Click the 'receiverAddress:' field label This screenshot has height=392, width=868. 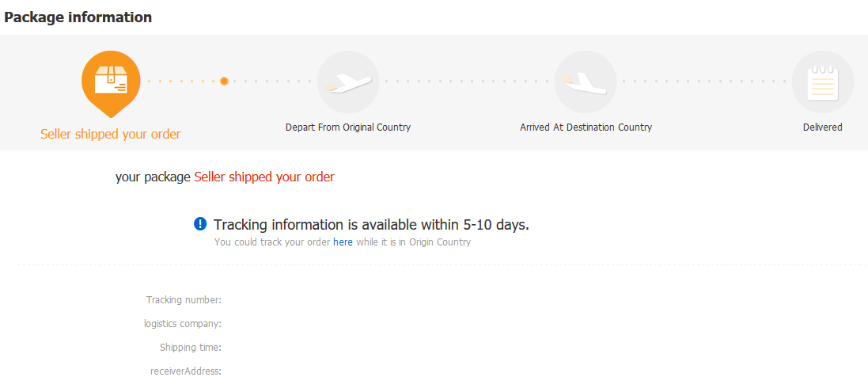click(186, 371)
